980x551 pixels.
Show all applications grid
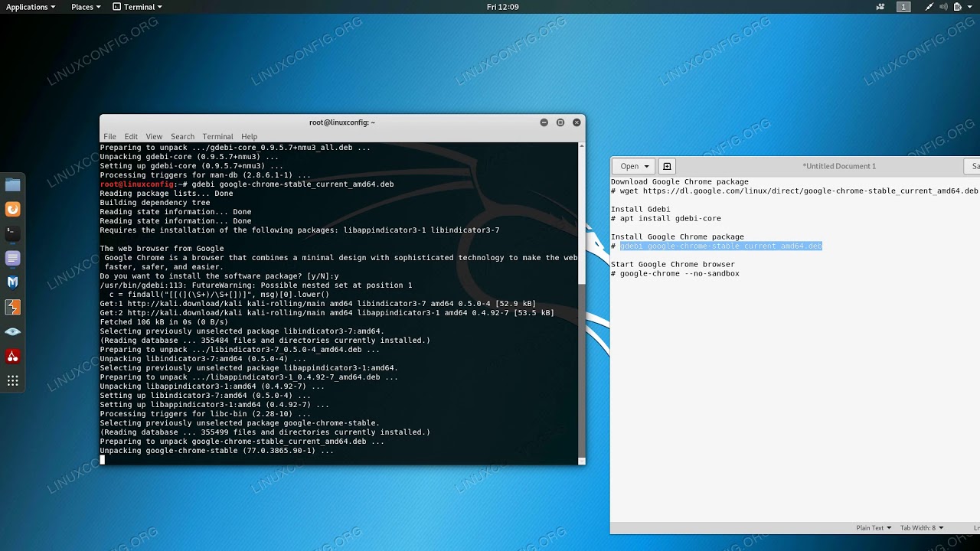pos(12,380)
